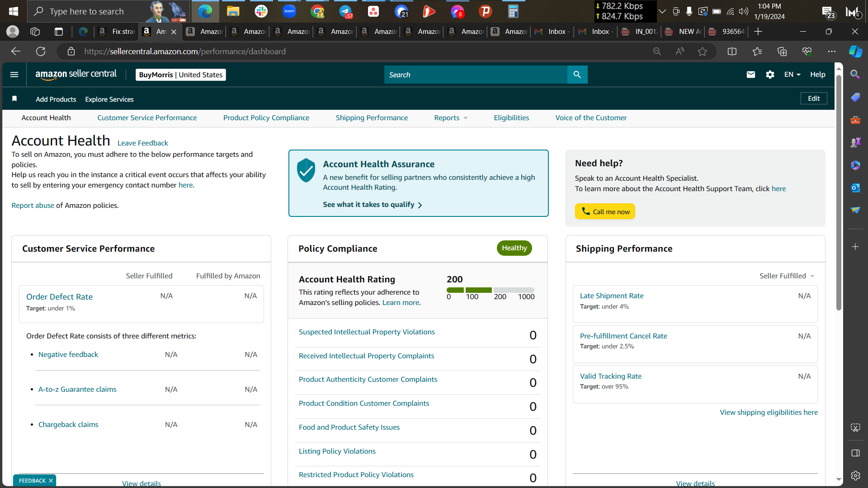Open the split screen icon
The image size is (868, 488).
[x=732, y=52]
